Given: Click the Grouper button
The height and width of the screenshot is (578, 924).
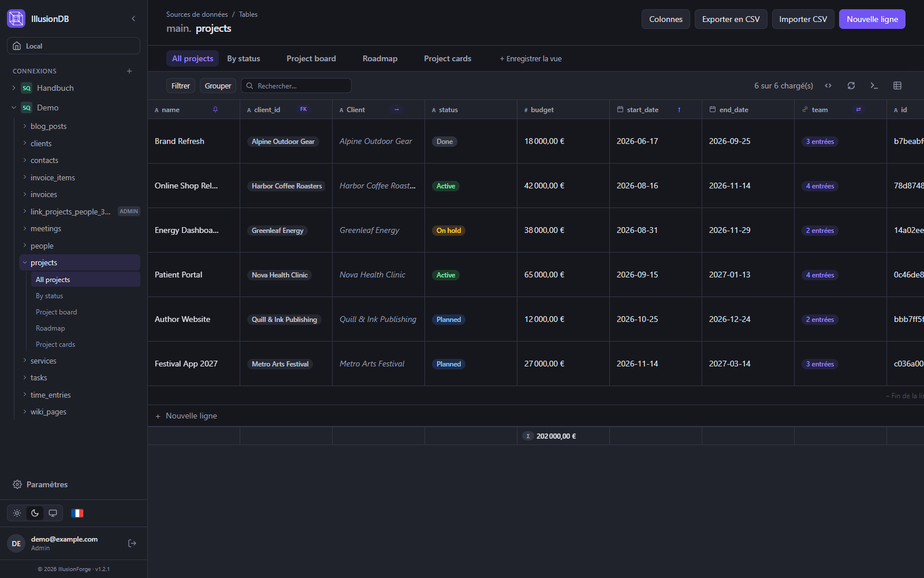Looking at the screenshot, I should point(218,86).
